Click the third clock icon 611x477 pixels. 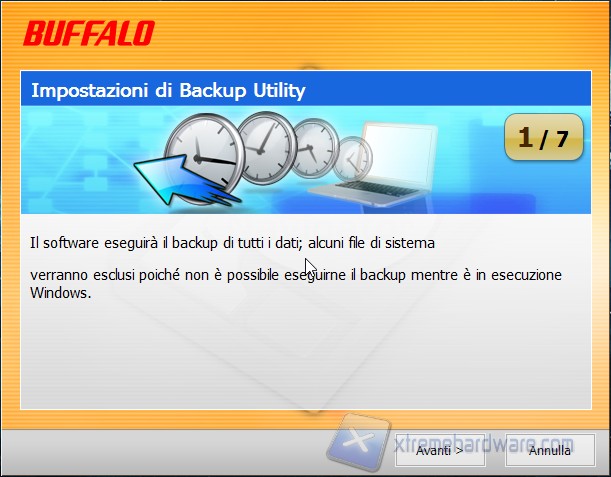pos(315,148)
